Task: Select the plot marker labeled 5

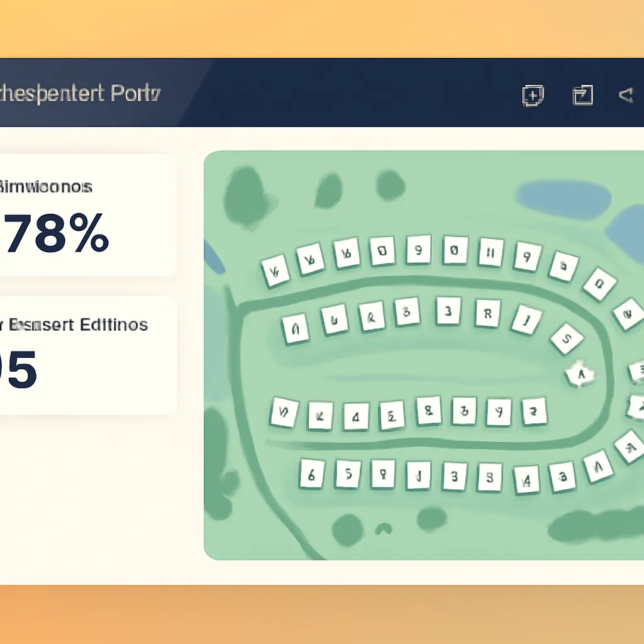Action: pos(348,474)
